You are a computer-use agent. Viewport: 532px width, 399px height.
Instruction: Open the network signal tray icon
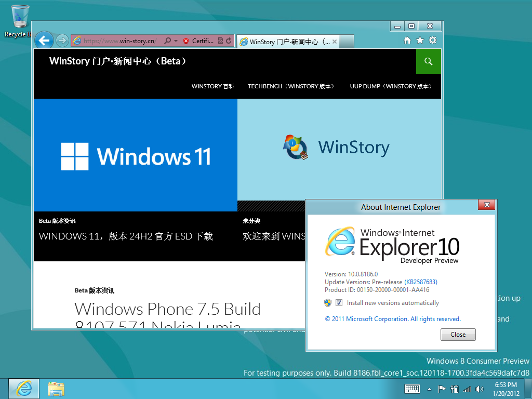[467, 389]
